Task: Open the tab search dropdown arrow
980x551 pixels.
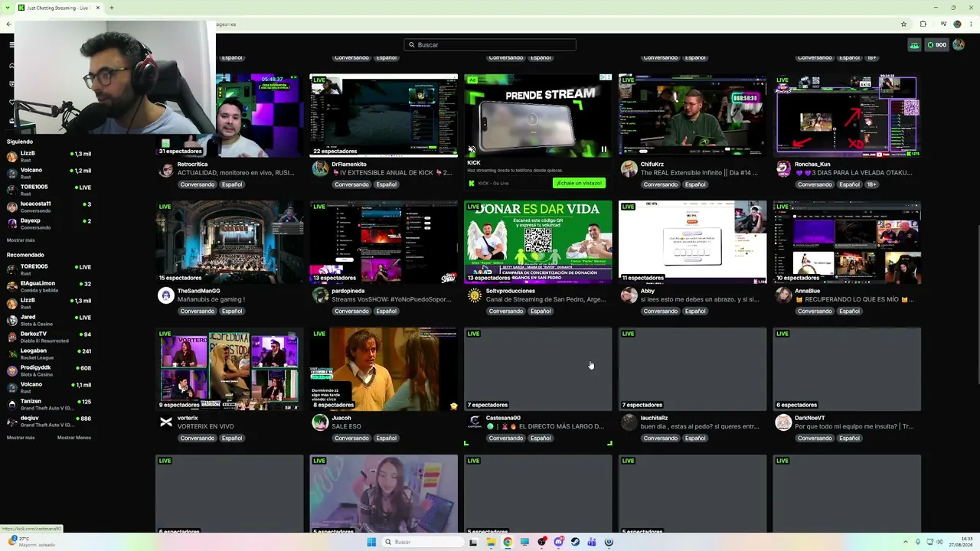Action: pyautogui.click(x=8, y=8)
